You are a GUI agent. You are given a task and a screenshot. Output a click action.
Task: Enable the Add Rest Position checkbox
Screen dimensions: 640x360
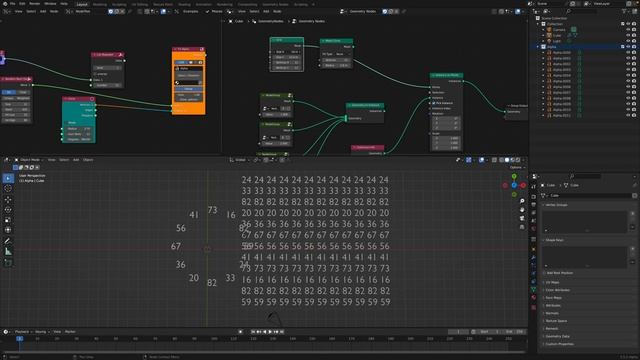coord(544,273)
